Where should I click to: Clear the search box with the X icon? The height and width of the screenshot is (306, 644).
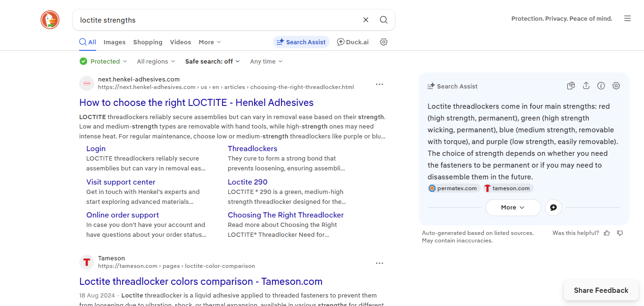[366, 20]
